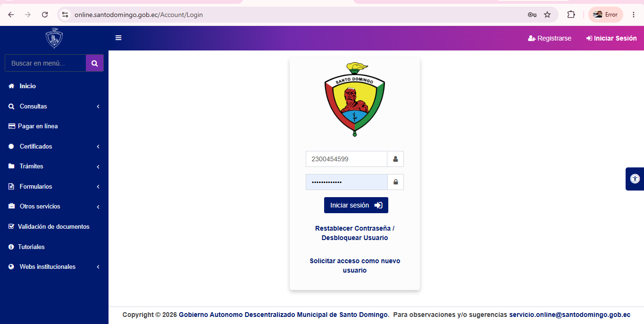Screen dimensions: 644x324
Task: Click the browser back arrow
Action: coord(11,15)
